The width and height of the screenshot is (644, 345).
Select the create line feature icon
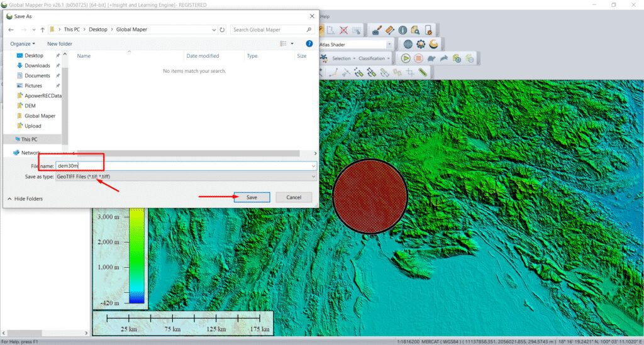tap(333, 73)
